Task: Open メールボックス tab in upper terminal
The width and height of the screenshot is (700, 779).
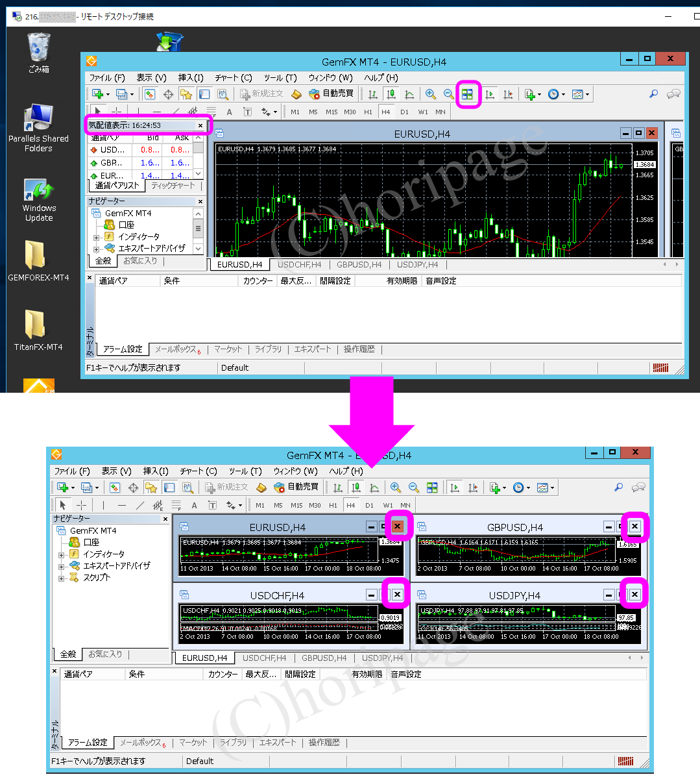Action: coord(177,349)
